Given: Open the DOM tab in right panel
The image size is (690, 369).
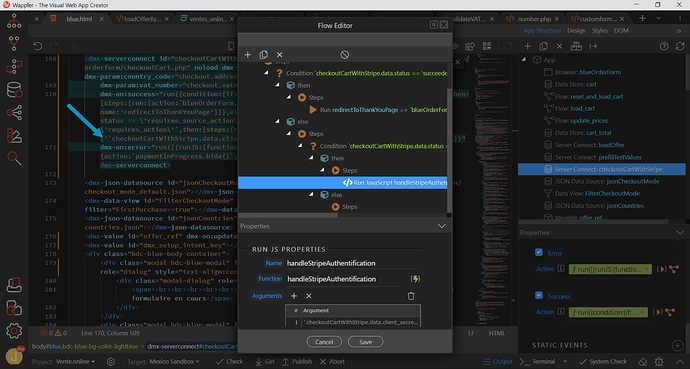Looking at the screenshot, I should 621,31.
